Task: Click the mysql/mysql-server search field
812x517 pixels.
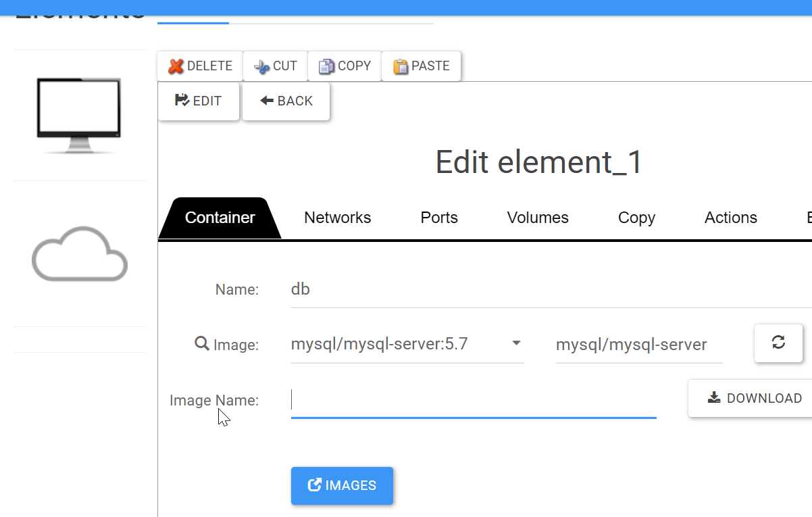Action: 639,345
